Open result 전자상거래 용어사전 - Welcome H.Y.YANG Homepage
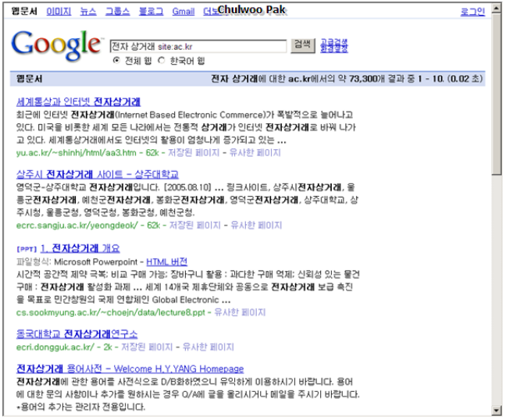The image size is (506, 420). click(130, 368)
